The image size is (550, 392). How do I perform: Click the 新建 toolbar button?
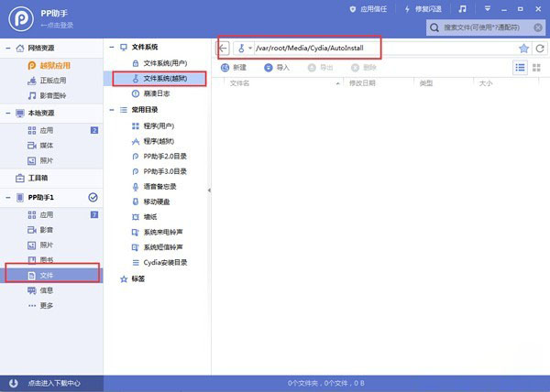point(234,68)
